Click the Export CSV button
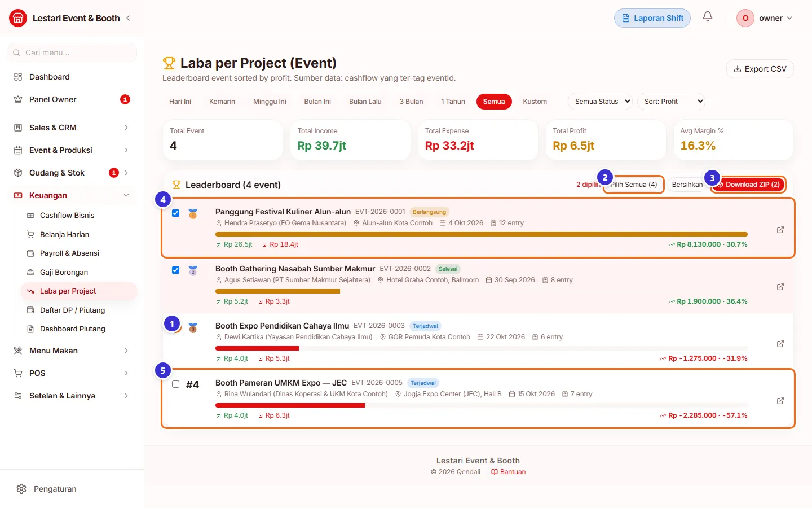The image size is (812, 508). pyautogui.click(x=760, y=69)
